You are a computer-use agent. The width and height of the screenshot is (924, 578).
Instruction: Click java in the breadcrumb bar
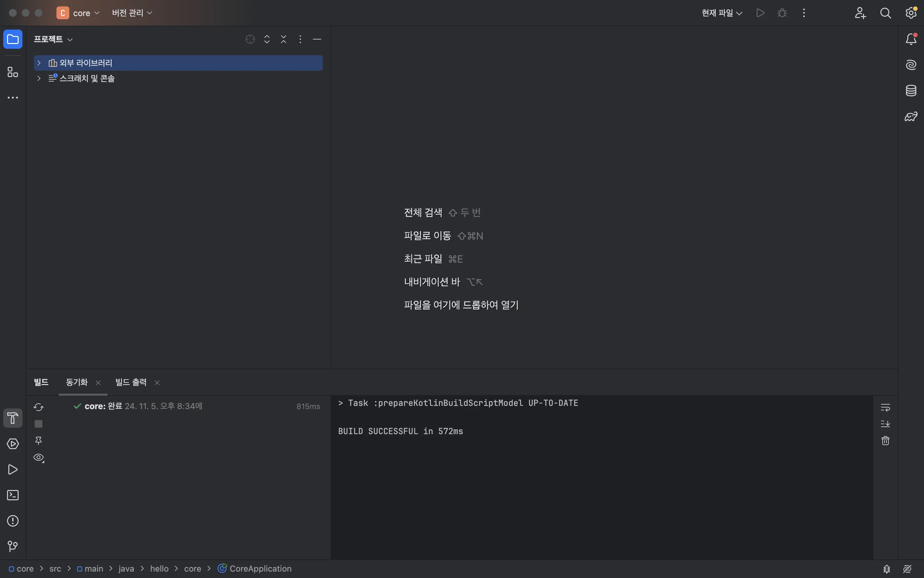point(126,569)
